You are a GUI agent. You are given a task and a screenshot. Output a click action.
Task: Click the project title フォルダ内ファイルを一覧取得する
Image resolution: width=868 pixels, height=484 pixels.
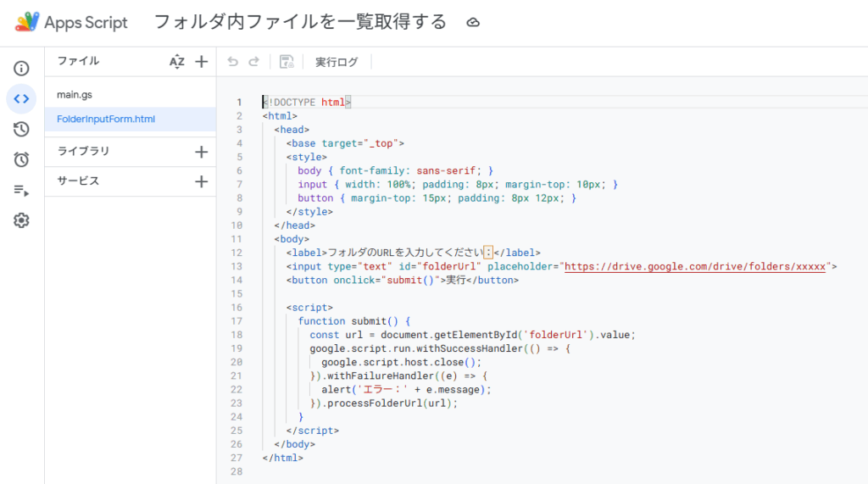coord(300,23)
